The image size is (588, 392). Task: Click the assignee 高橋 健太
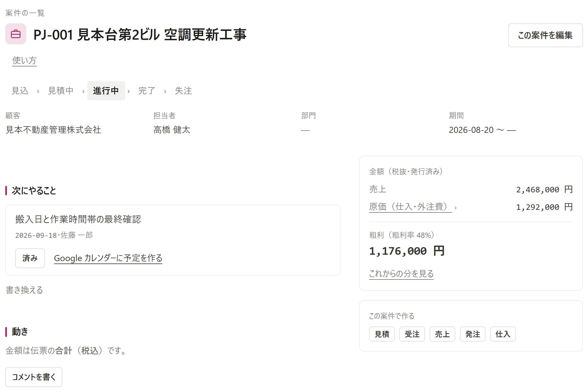point(172,130)
